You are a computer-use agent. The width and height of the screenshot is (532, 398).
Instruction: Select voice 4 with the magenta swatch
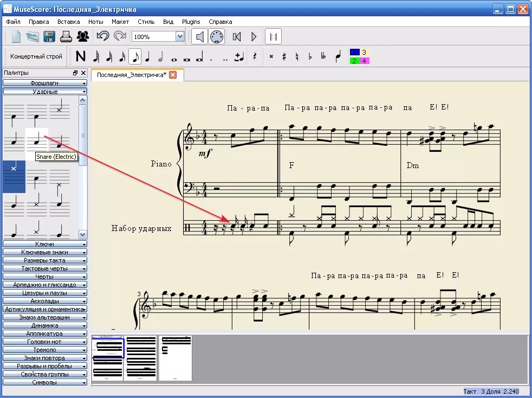(365, 61)
